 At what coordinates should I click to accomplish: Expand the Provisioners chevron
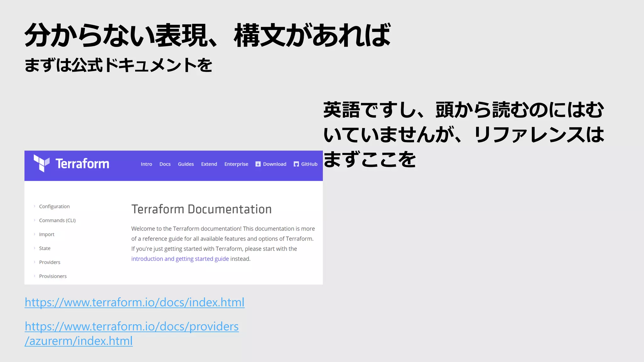[x=35, y=276]
